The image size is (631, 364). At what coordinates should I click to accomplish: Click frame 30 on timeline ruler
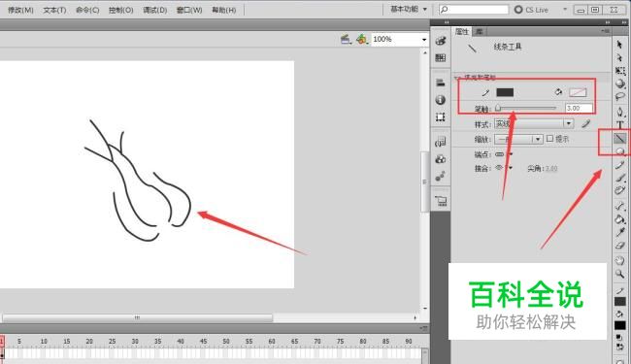135,341
